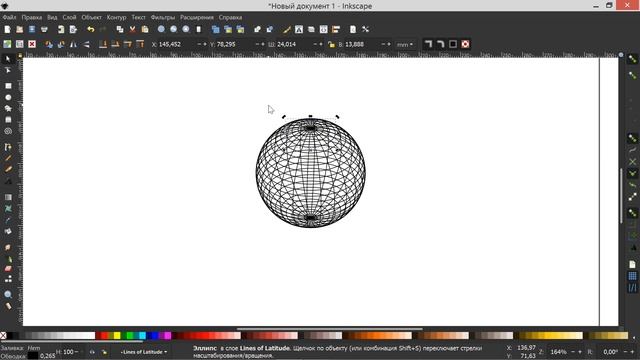Viewport: 640px width, 360px height.
Task: Pick the yellow swatch in palette
Action: (117, 336)
